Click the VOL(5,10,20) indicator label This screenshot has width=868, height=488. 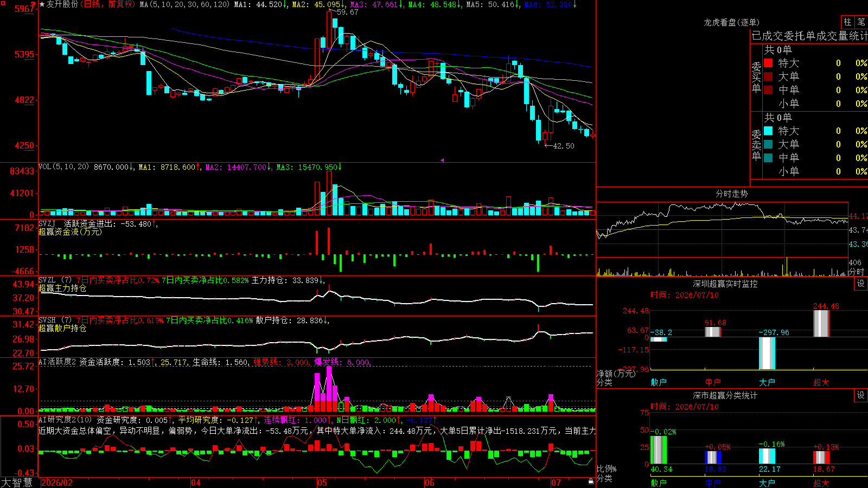point(64,167)
